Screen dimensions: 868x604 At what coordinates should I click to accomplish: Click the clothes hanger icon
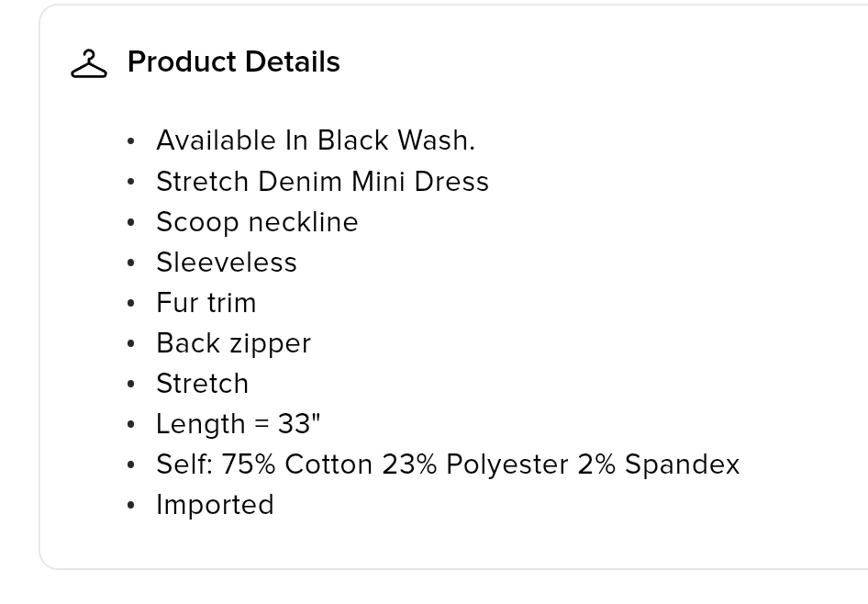pos(89,63)
